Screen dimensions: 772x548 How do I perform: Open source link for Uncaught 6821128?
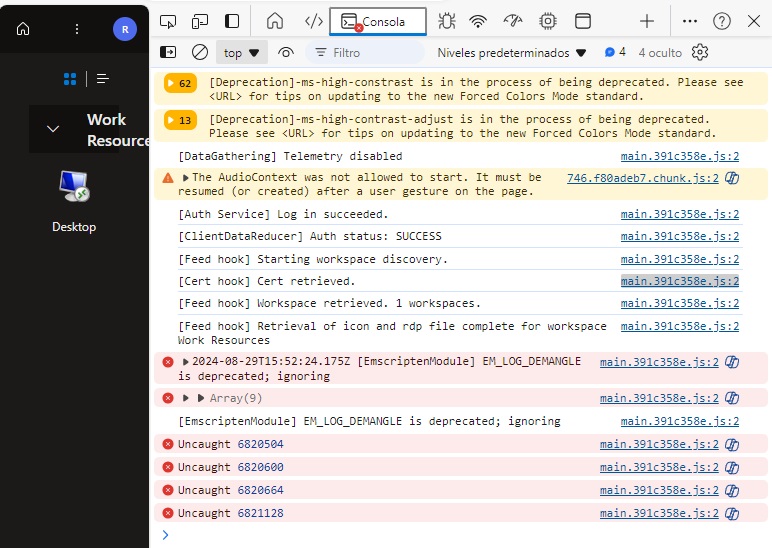click(659, 514)
